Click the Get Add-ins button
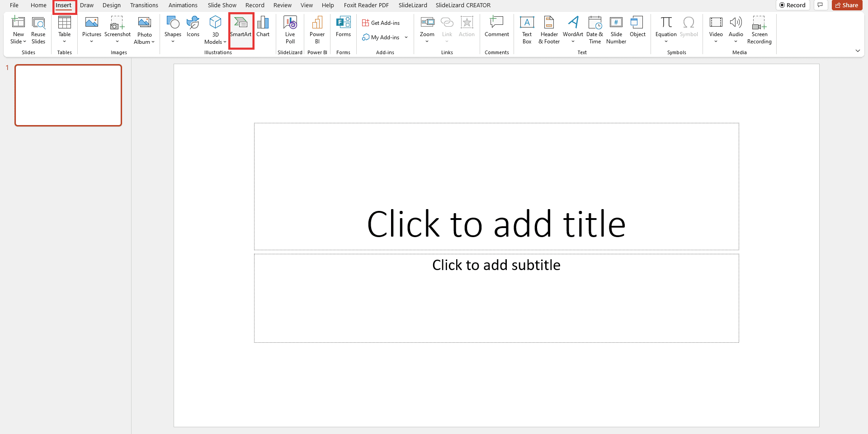 click(381, 22)
